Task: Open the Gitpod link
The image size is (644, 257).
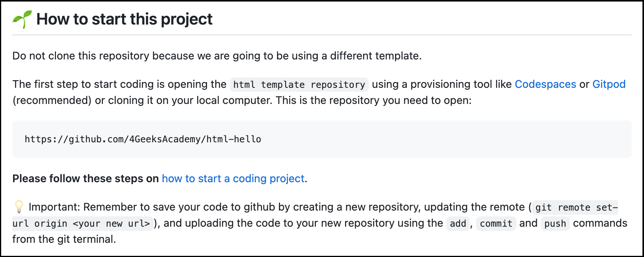Action: click(609, 84)
